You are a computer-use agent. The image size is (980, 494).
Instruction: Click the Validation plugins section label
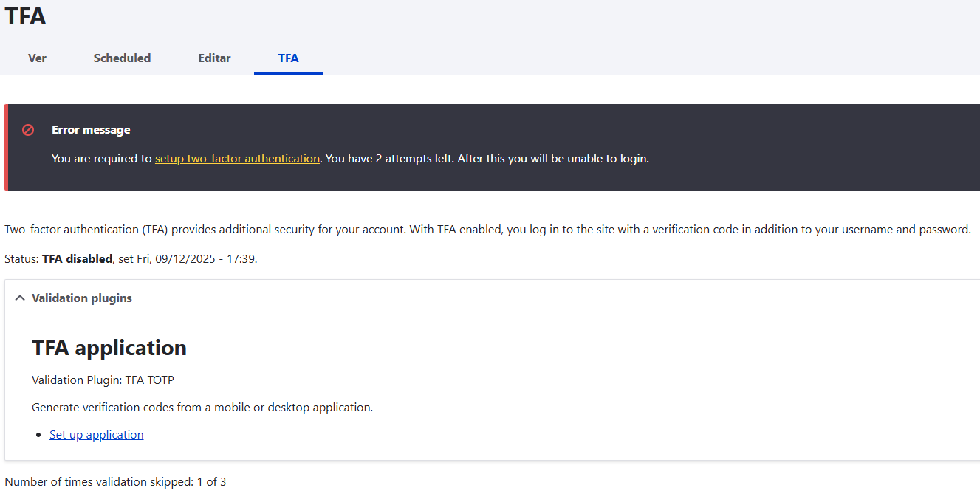point(82,298)
